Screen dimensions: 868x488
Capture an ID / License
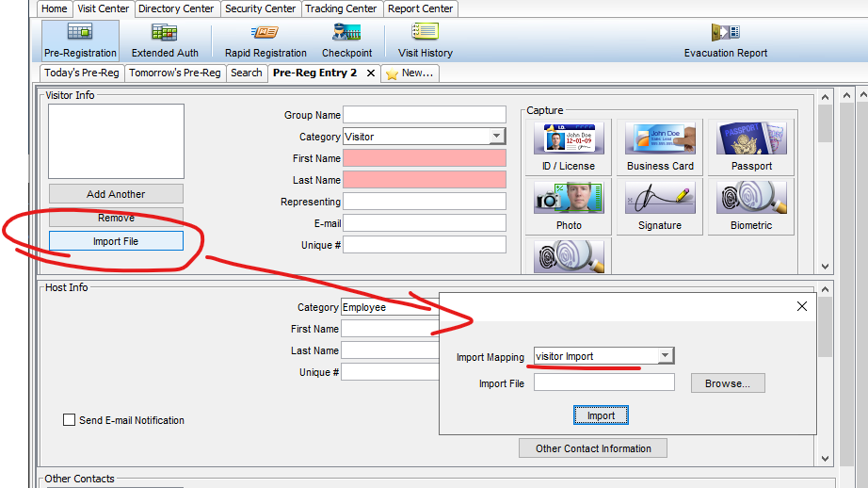[x=569, y=147]
